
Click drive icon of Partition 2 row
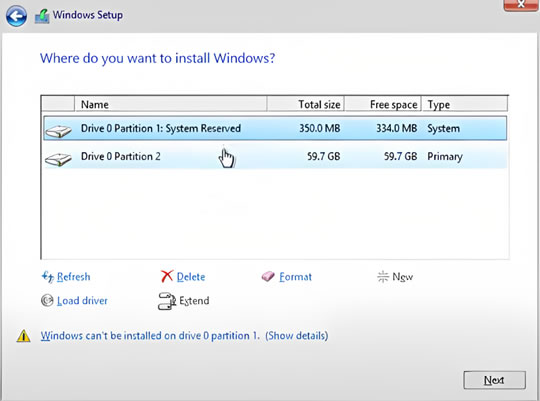coord(58,160)
